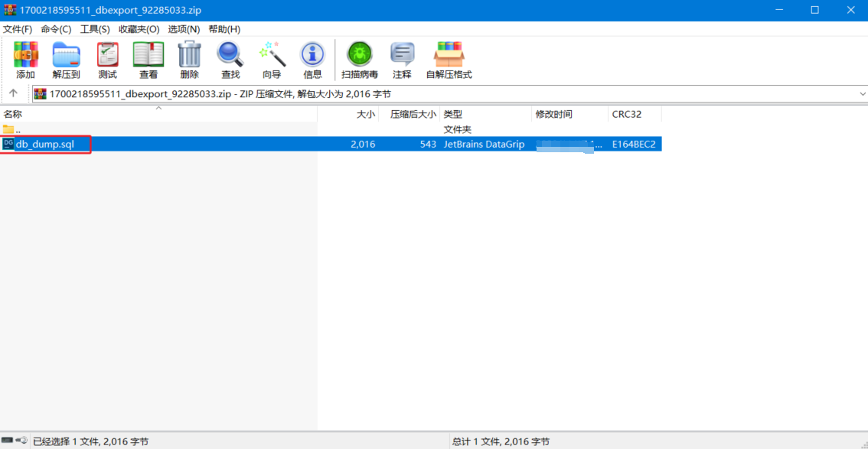868x449 pixels.
Task: Open the View (查看) book icon
Action: coord(148,54)
